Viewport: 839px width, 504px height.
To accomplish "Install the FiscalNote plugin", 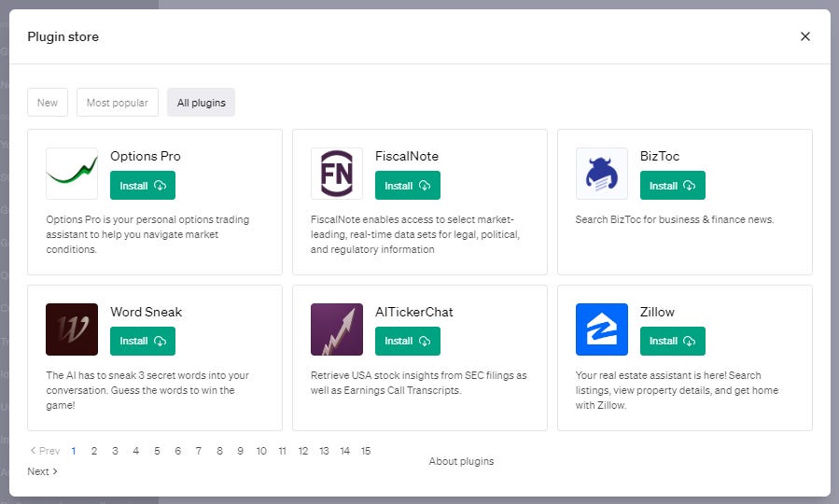I will click(407, 185).
